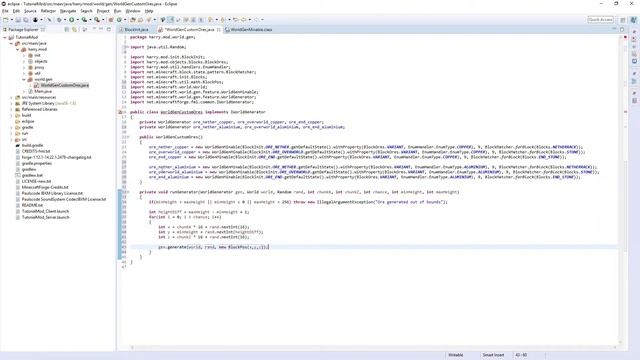Click the Debug bug toolbar icon
This screenshot has height=360, width=640.
[x=59, y=20]
